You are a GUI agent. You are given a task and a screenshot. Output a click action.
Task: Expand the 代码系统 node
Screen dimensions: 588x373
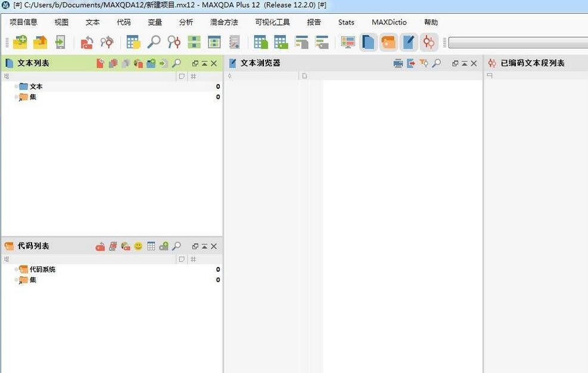[x=16, y=269]
